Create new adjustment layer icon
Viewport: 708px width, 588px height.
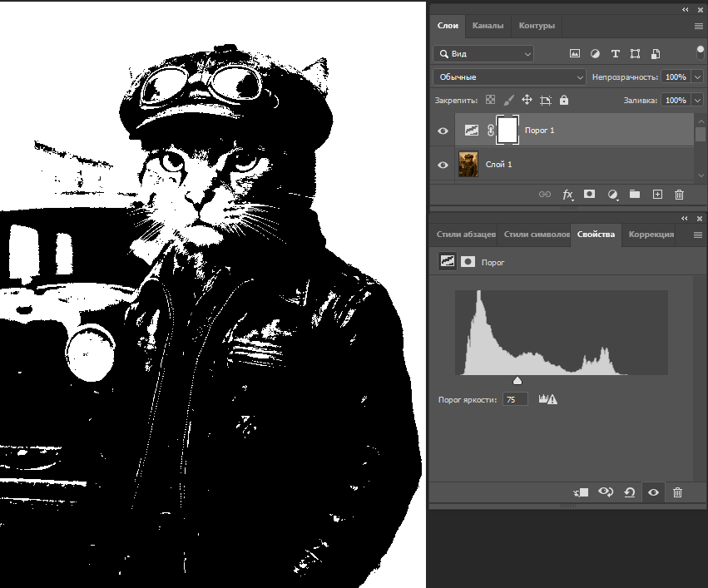coord(612,195)
